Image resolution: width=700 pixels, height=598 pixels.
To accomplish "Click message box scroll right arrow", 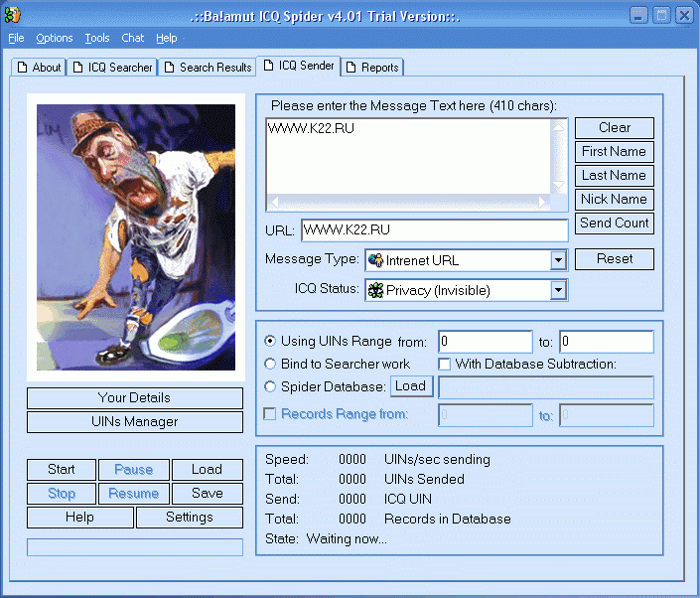I will tap(542, 203).
